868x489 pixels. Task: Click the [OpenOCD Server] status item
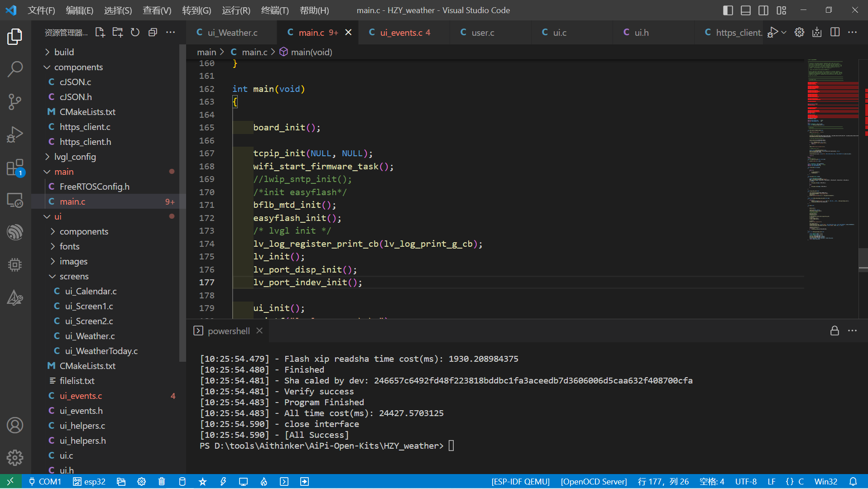coord(594,482)
